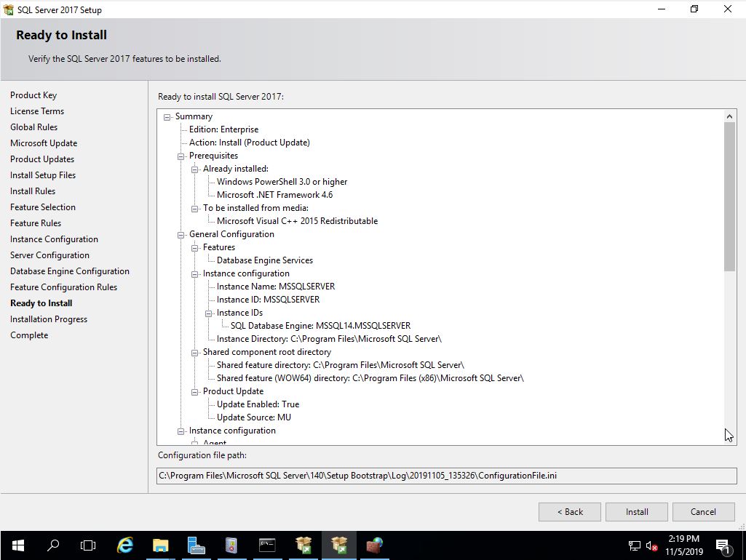Click the SQL Server Setup title bar icon
The width and height of the screenshot is (746, 560).
click(x=8, y=9)
